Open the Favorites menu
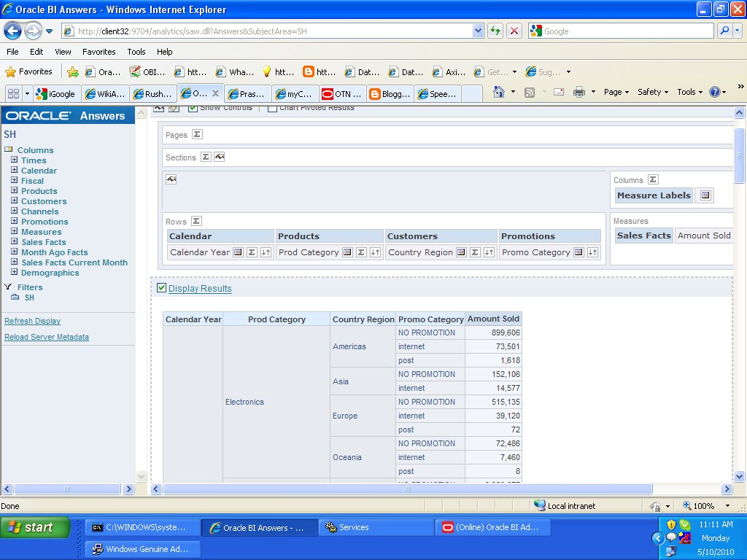 click(x=98, y=52)
